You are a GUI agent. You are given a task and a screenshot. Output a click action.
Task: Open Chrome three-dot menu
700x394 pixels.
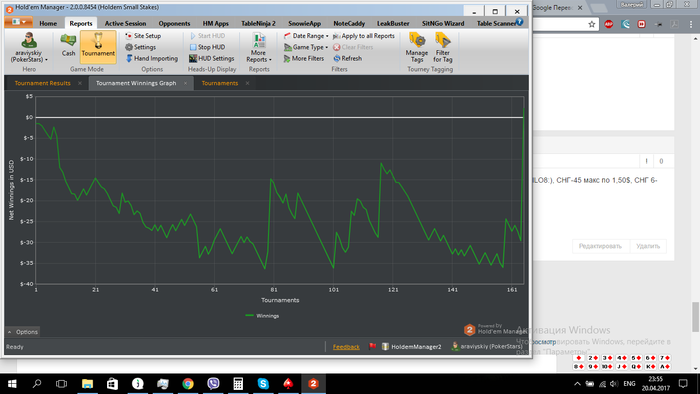click(x=691, y=24)
